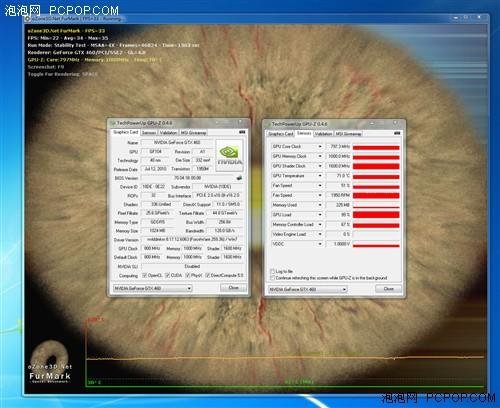Click the BIOS save icon beside BIOS Version
The image size is (500, 408).
click(239, 178)
